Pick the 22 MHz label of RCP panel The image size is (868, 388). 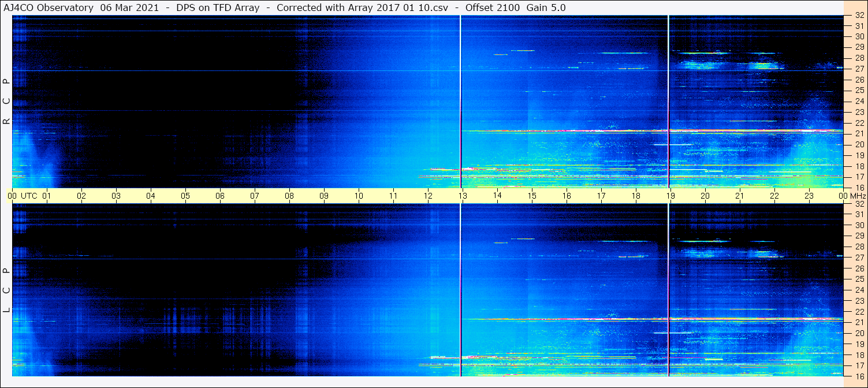(x=859, y=123)
